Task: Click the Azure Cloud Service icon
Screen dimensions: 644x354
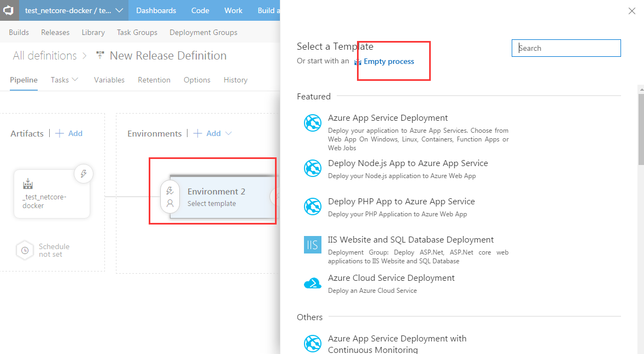Action: 313,283
